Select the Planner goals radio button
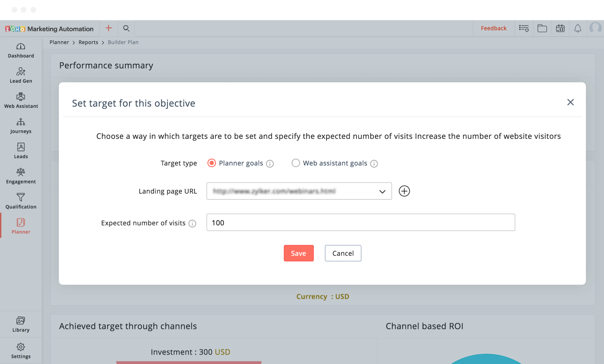604x364 pixels. click(x=212, y=163)
